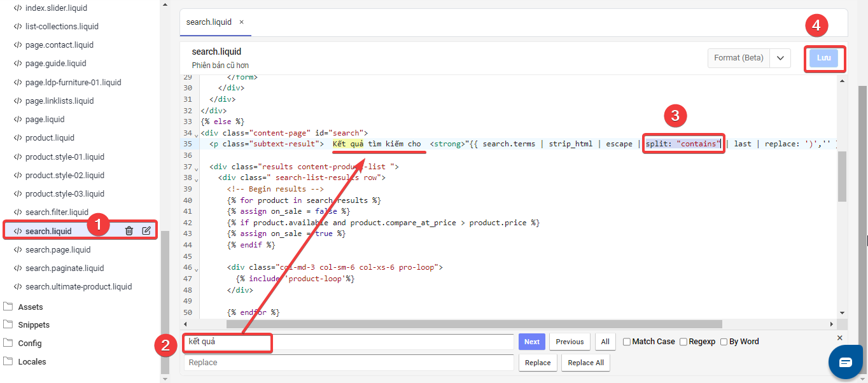Close the search.liquid tab
The width and height of the screenshot is (868, 383).
click(241, 22)
